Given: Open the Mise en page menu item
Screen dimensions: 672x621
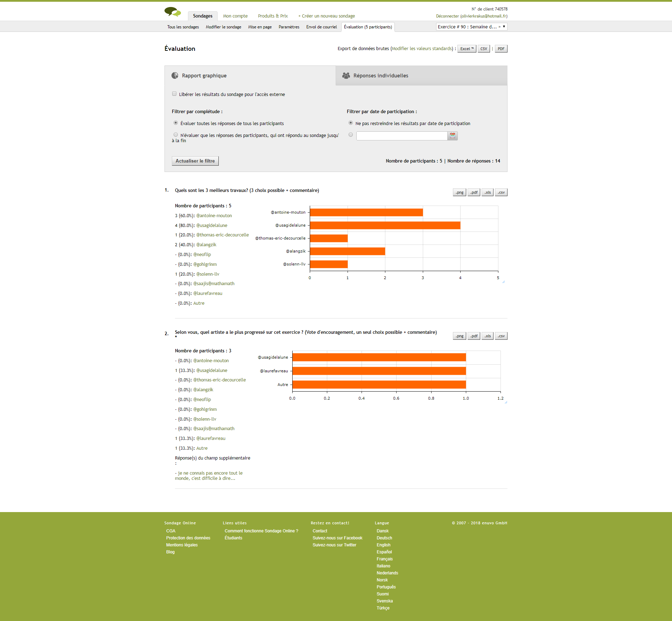Looking at the screenshot, I should click(x=260, y=27).
